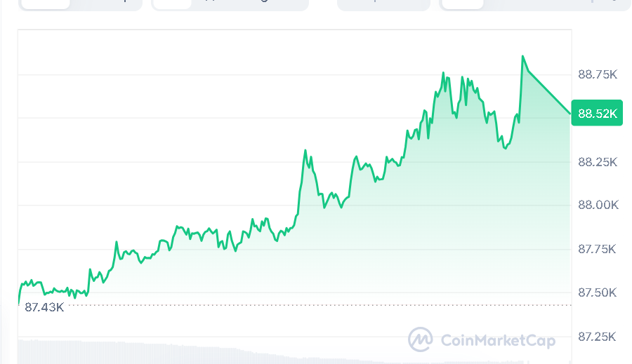Screen dimensions: 632x364
Task: Click the right end of the price line
Action: tap(570, 113)
